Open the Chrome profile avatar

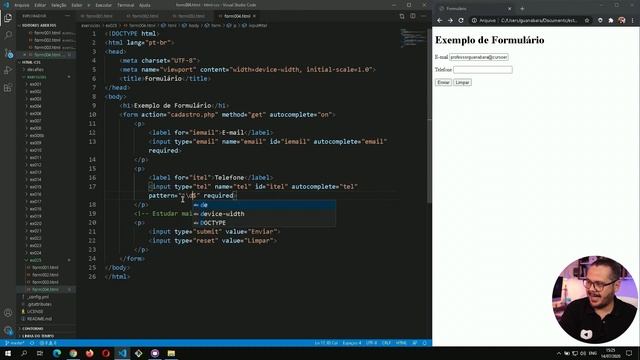[621, 20]
